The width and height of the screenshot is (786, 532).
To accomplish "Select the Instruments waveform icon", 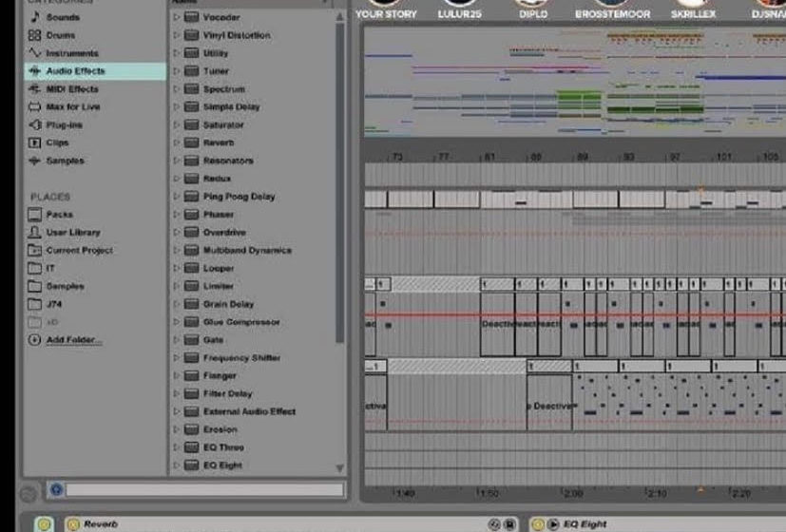I will [35, 53].
